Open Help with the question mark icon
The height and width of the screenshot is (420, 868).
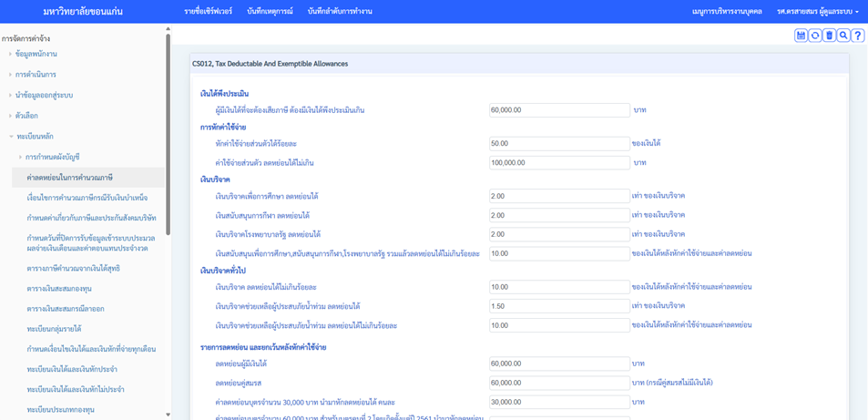pos(858,36)
